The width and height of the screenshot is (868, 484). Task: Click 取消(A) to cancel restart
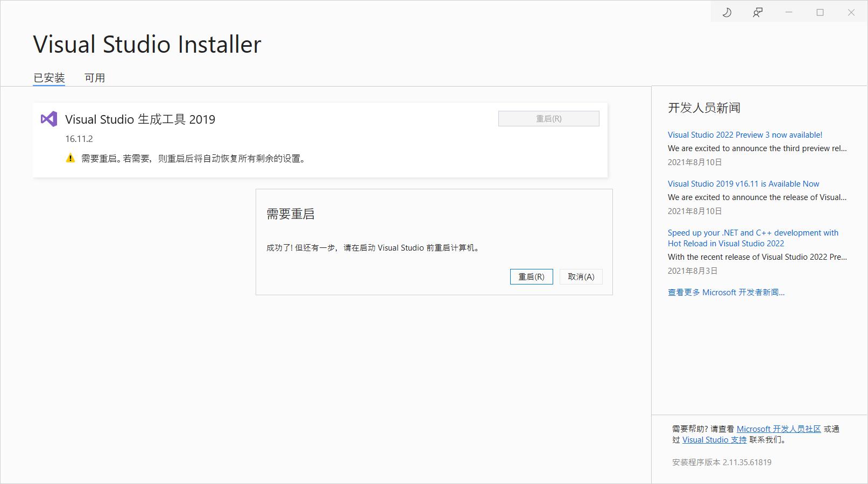click(x=581, y=276)
